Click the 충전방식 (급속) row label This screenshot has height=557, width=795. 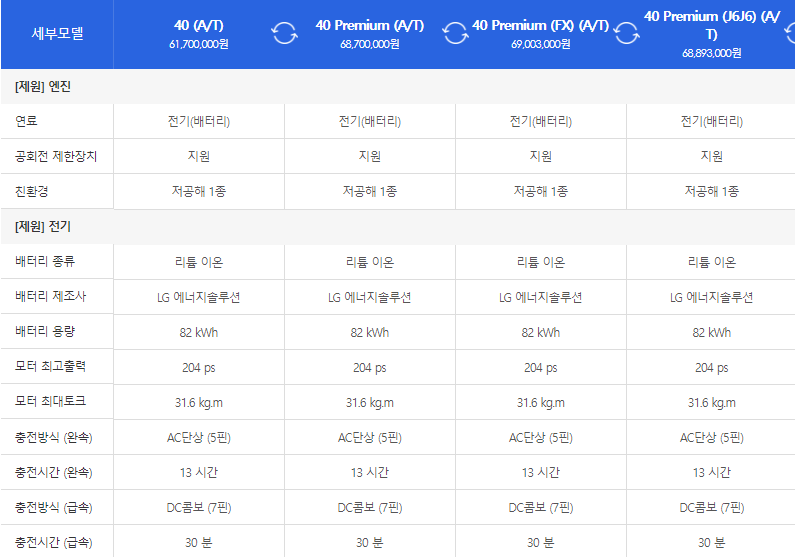[53, 507]
